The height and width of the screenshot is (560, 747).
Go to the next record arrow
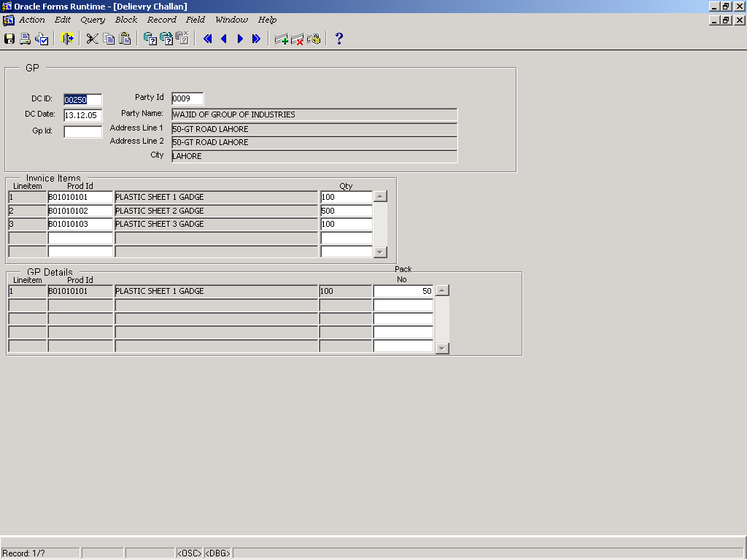point(240,39)
